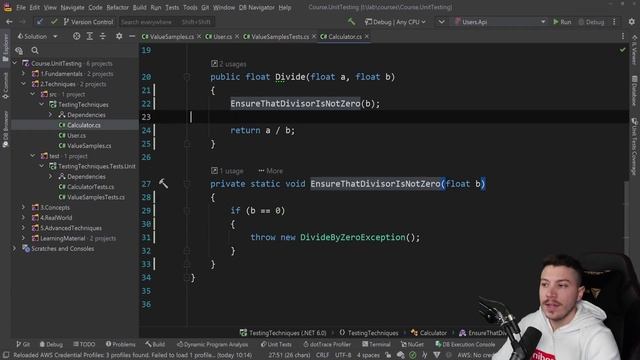
Task: Open the Refactor menu
Action: [118, 7]
